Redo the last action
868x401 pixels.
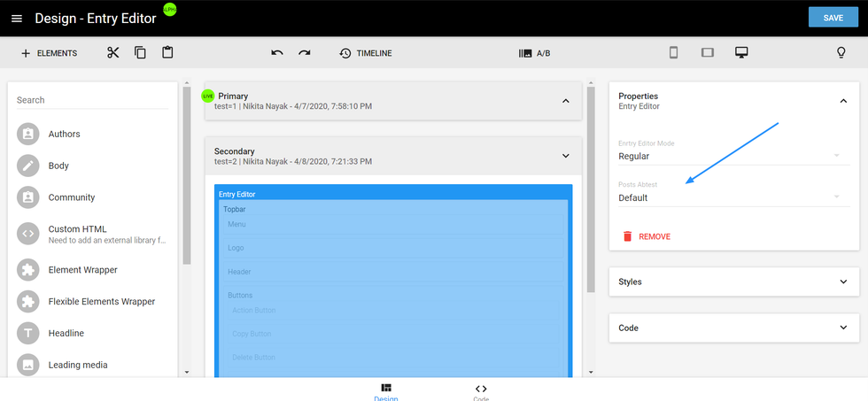pyautogui.click(x=305, y=53)
